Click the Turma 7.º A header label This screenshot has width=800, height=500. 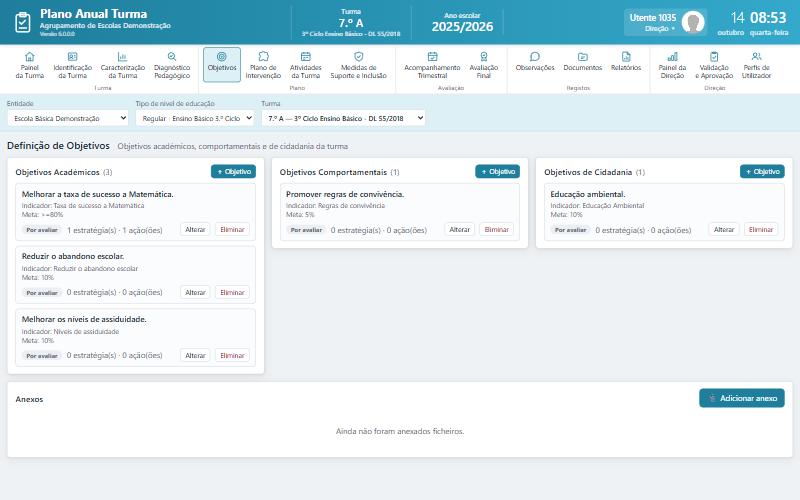(351, 23)
